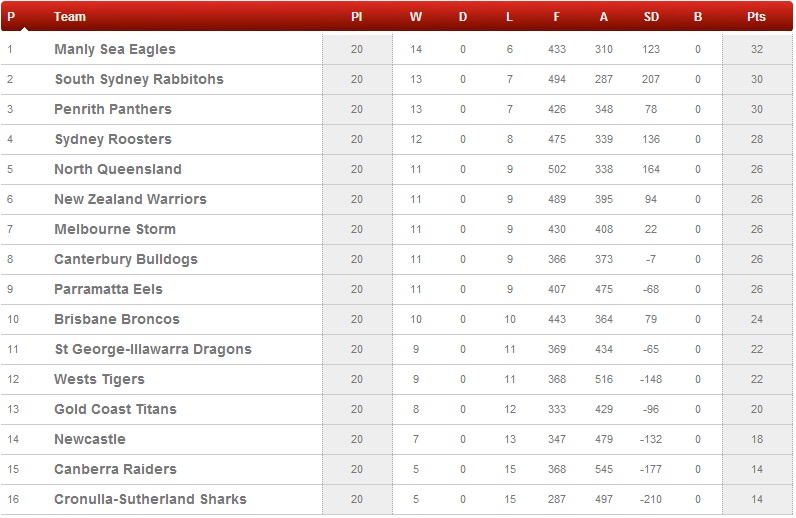This screenshot has width=796, height=518.
Task: Sort table by the Pts column header
Action: coord(756,17)
